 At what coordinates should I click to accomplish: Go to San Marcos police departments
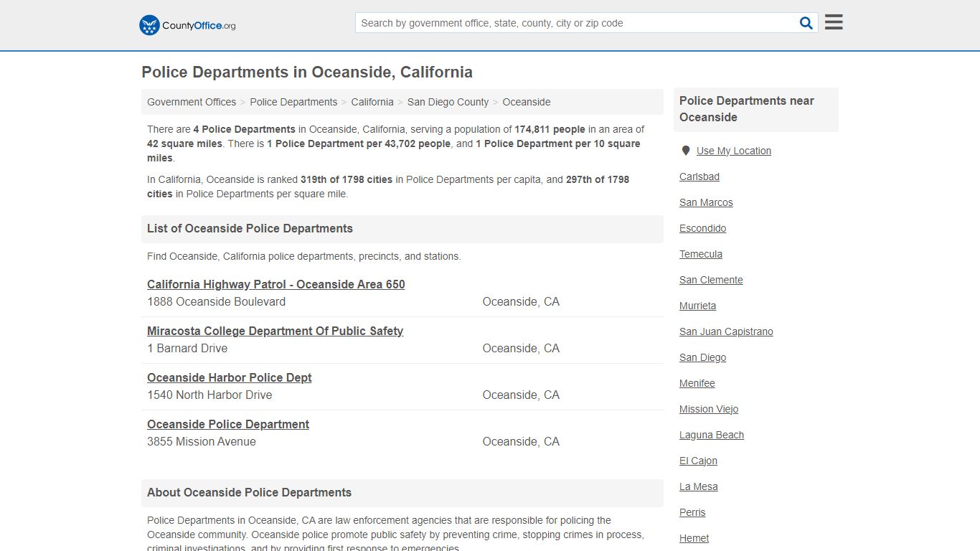(706, 202)
